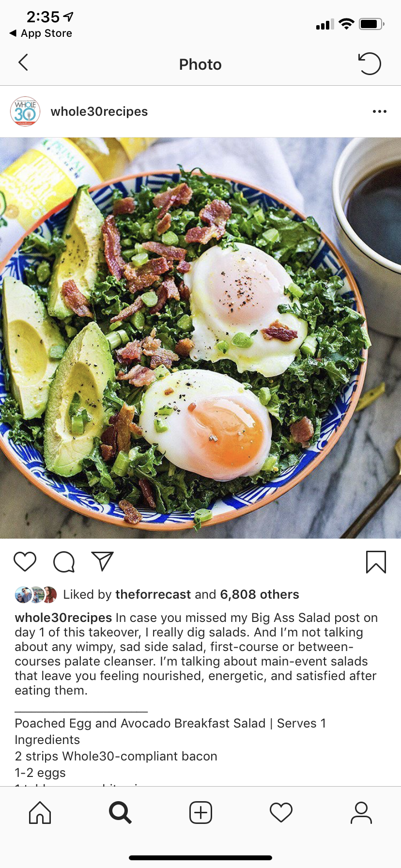Create new post with plus icon
The height and width of the screenshot is (868, 401).
tap(200, 812)
